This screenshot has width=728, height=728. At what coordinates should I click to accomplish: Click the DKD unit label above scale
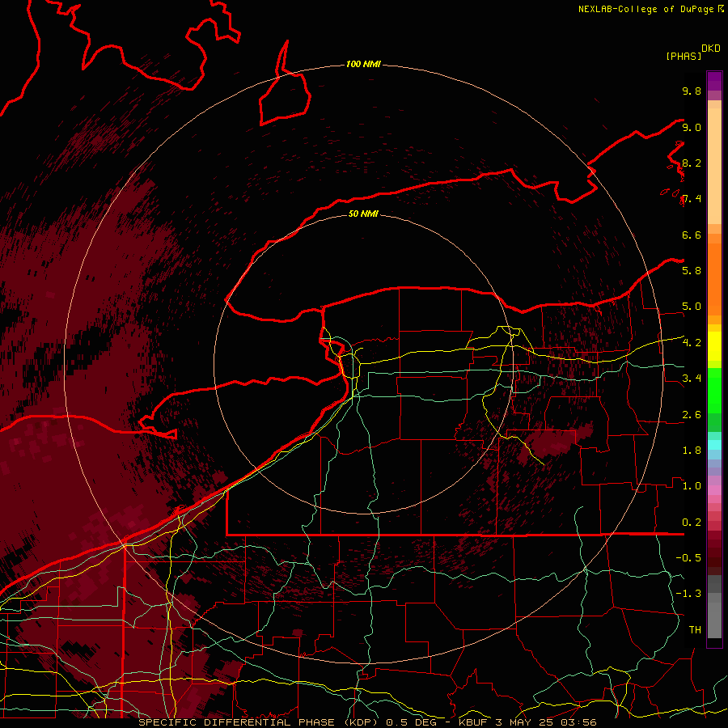711,49
